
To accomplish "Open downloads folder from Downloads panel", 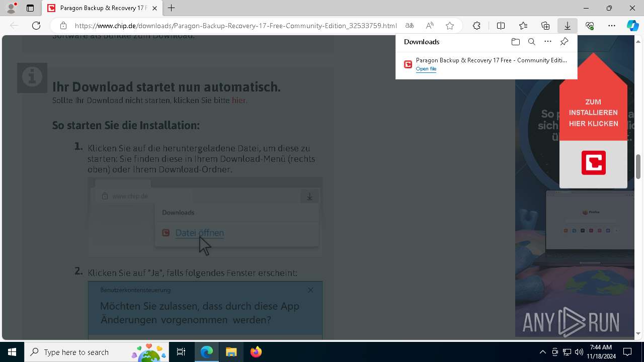I will pos(515,42).
